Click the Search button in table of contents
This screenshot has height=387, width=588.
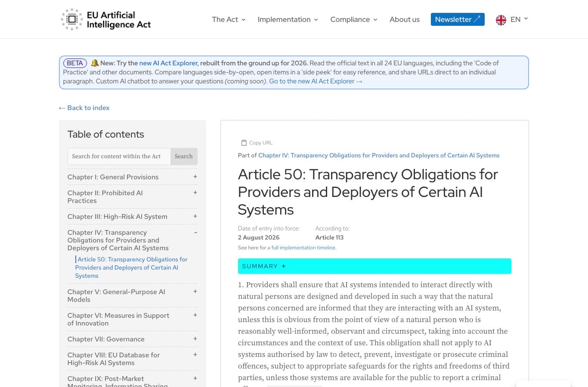pos(184,157)
